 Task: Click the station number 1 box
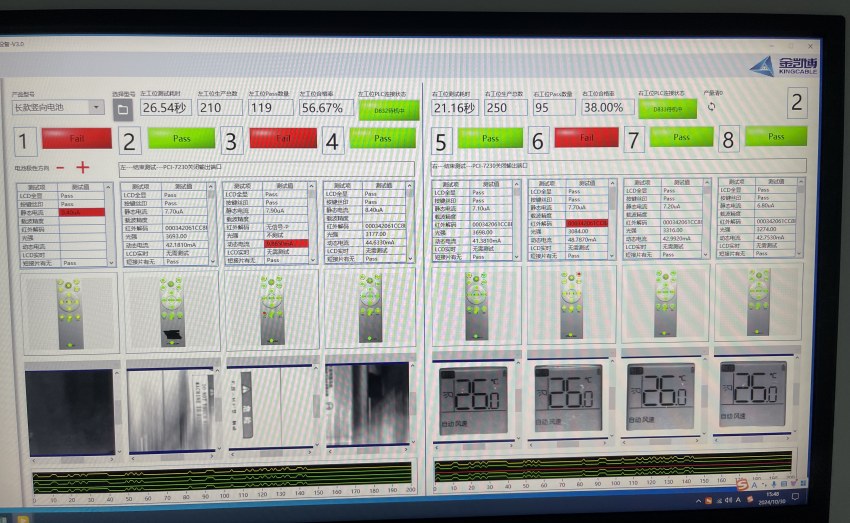click(x=23, y=141)
